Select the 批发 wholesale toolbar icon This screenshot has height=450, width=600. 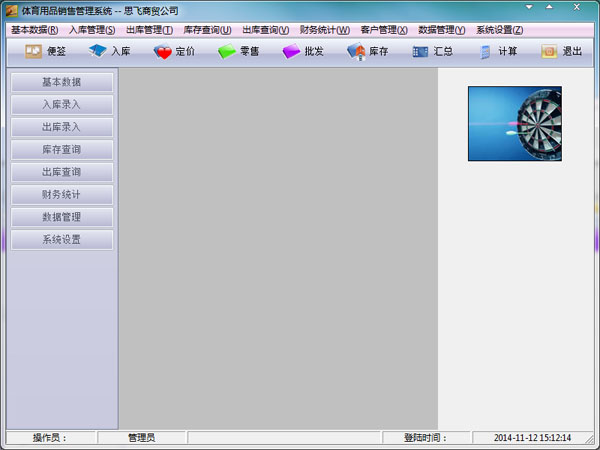pos(291,51)
